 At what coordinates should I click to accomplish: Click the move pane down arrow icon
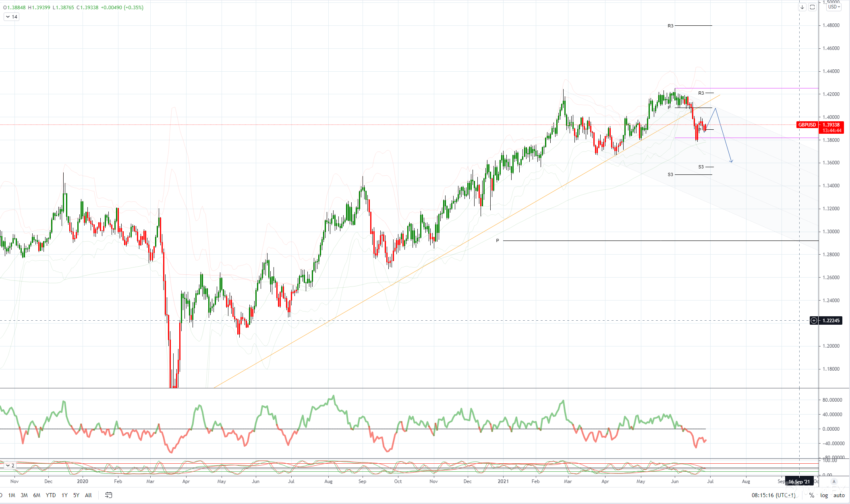pos(802,7)
